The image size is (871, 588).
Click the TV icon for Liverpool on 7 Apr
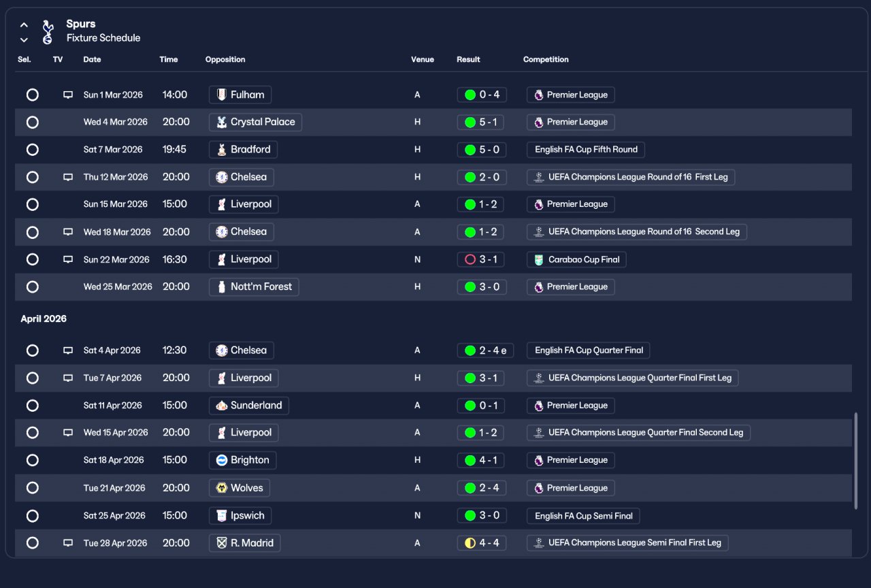[68, 378]
